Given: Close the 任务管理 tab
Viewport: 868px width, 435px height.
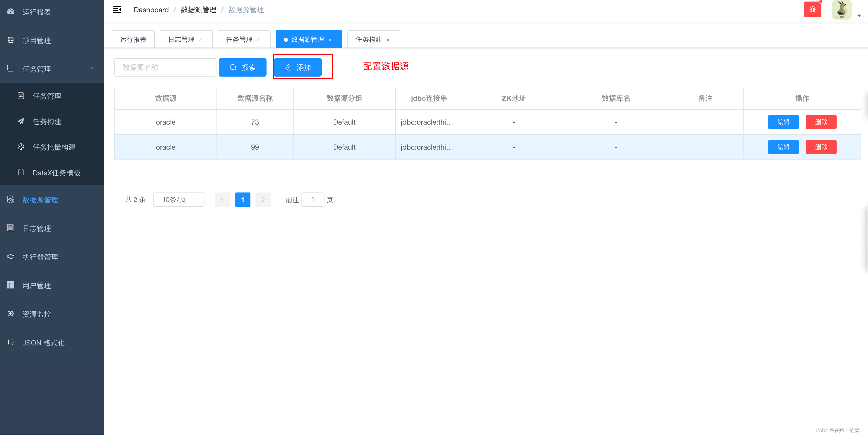Looking at the screenshot, I should [x=258, y=39].
